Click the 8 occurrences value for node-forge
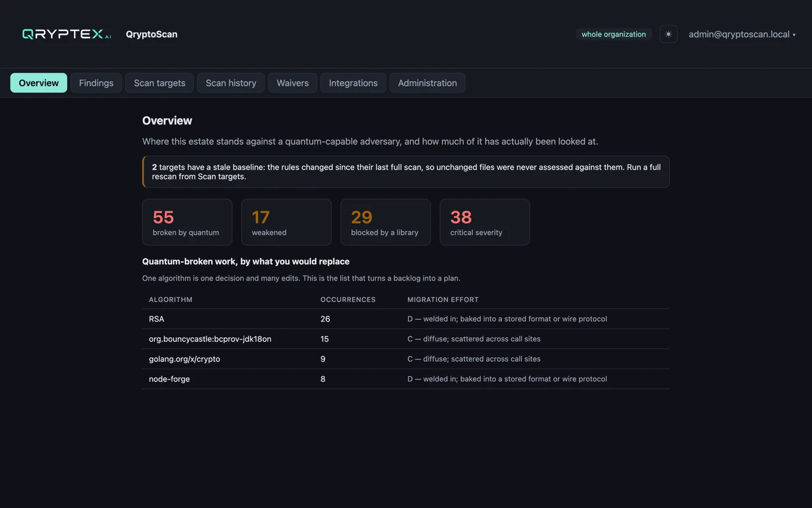Image resolution: width=812 pixels, height=508 pixels. coord(323,379)
